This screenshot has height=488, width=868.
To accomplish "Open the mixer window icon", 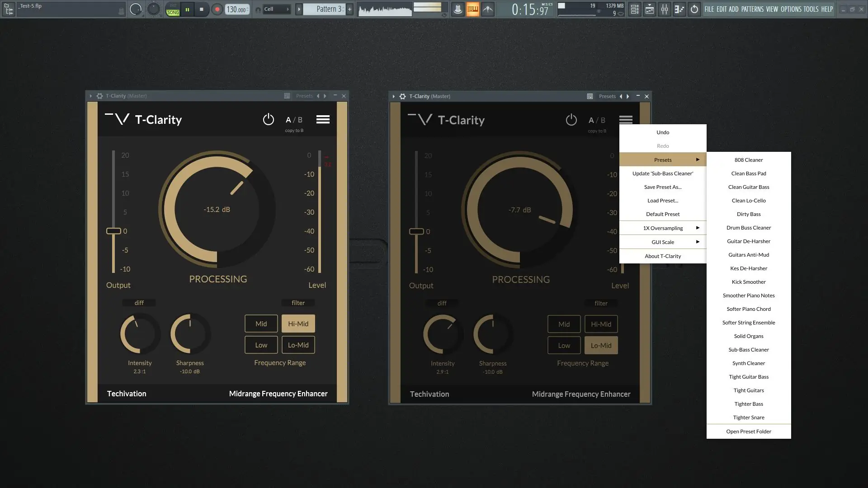I will (x=665, y=9).
